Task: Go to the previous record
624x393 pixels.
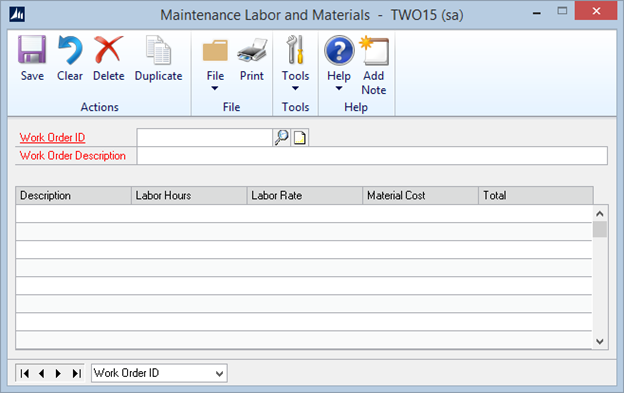Action: coord(41,374)
